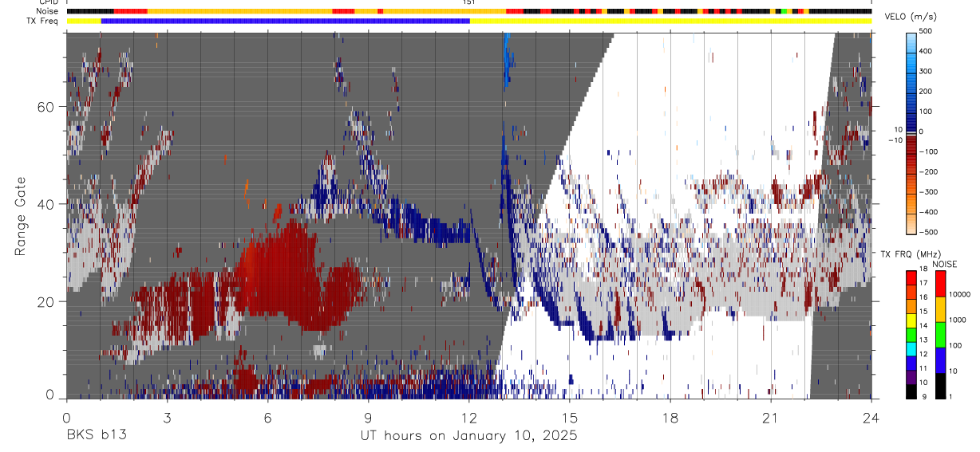Click the Noise strip above the plot

(x=469, y=11)
